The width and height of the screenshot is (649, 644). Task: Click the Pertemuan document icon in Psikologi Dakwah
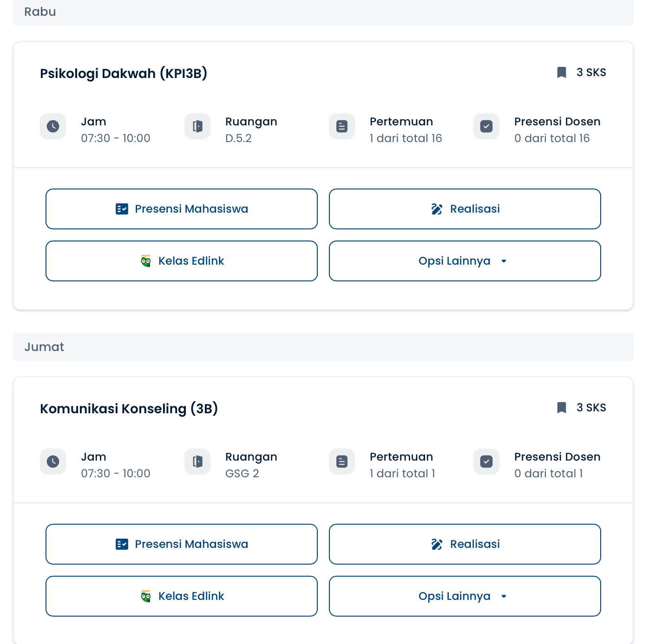(x=342, y=126)
